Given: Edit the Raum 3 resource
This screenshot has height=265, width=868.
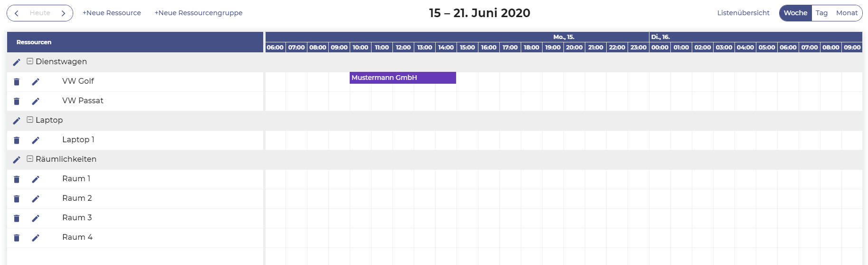Looking at the screenshot, I should (x=36, y=218).
